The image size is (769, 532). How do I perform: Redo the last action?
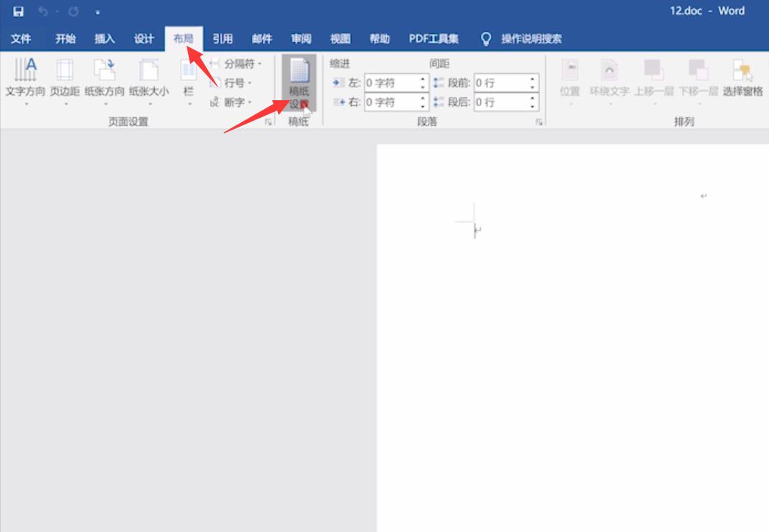click(x=74, y=11)
